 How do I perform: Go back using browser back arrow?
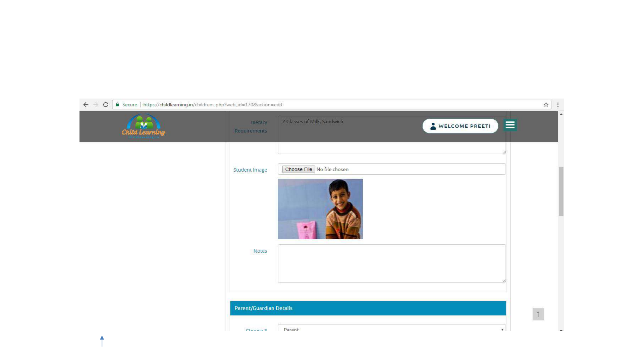(x=86, y=105)
